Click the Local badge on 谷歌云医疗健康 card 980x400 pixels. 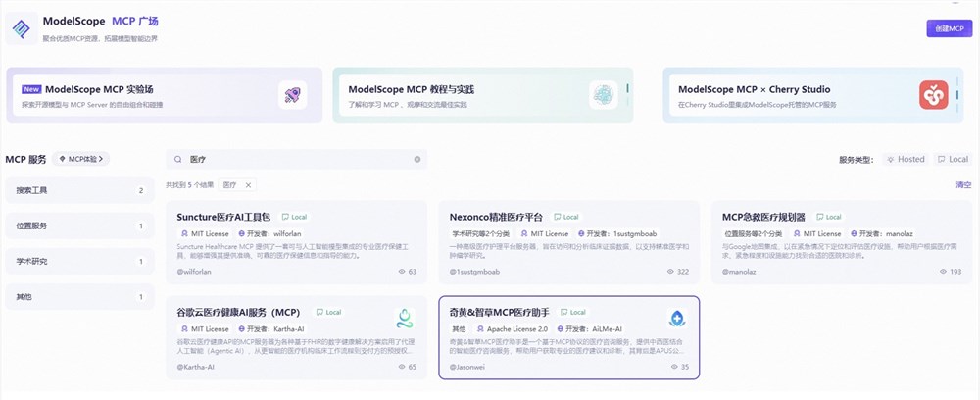click(328, 312)
